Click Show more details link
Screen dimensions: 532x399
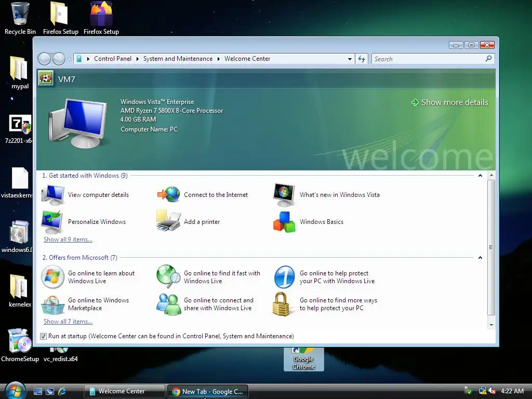coord(450,102)
